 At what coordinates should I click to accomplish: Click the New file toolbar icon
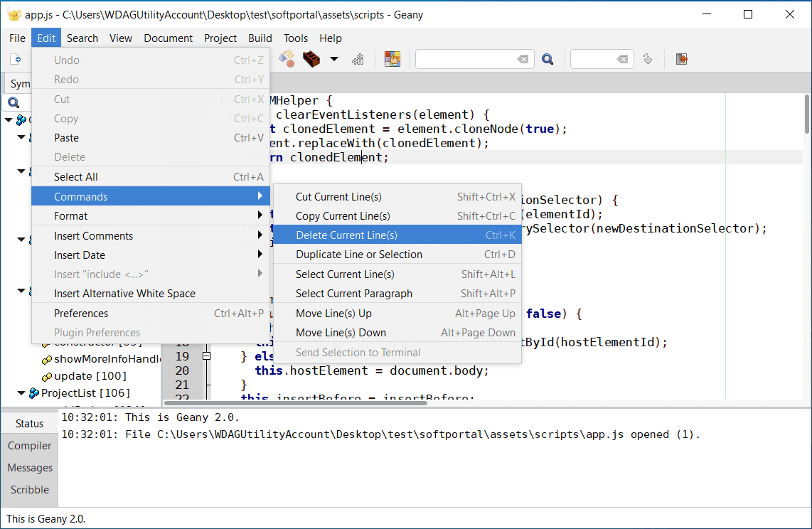(x=16, y=60)
